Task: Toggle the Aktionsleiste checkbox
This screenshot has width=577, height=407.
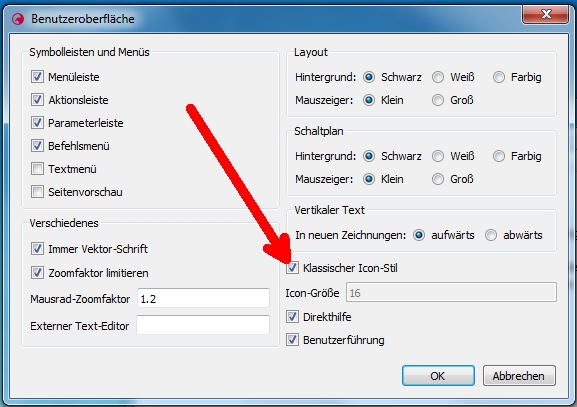Action: pyautogui.click(x=37, y=100)
